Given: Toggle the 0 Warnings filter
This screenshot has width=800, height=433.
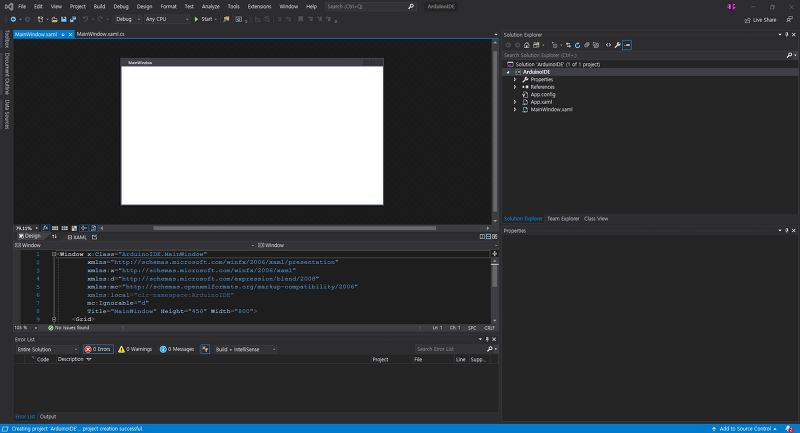Looking at the screenshot, I should 135,349.
